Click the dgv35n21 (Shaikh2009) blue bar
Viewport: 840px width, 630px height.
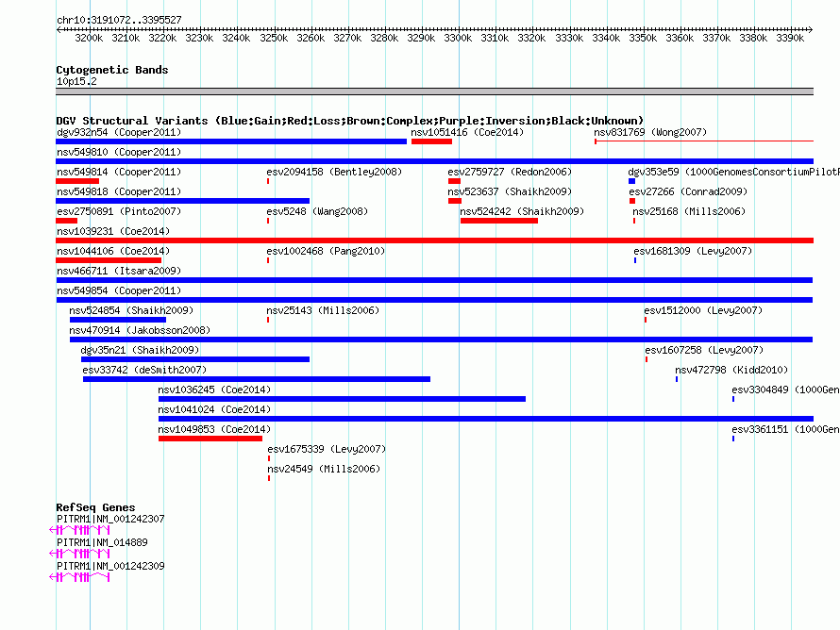pos(195,359)
